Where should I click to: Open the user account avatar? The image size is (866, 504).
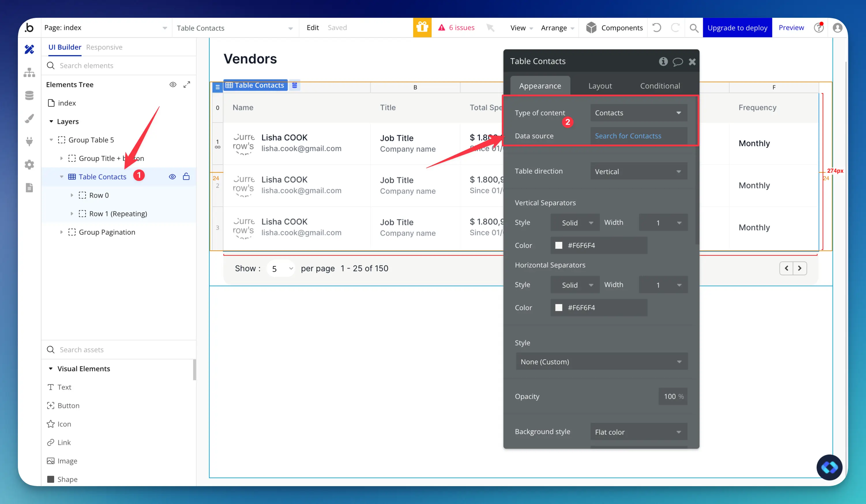point(837,27)
